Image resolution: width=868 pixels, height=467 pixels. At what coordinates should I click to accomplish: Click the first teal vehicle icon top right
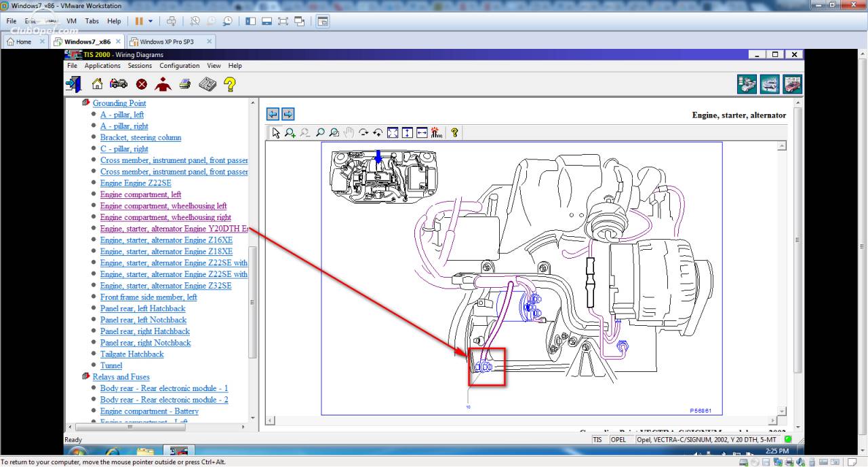click(x=747, y=84)
